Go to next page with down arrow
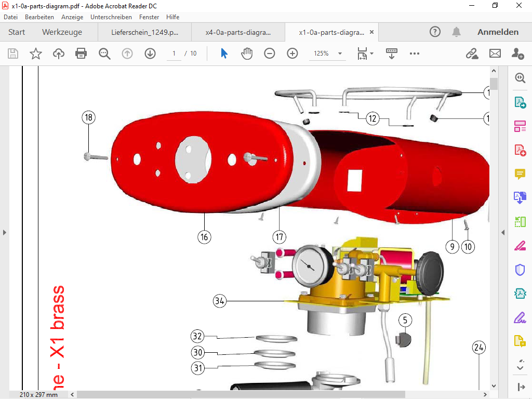This screenshot has height=399, width=532. 150,54
